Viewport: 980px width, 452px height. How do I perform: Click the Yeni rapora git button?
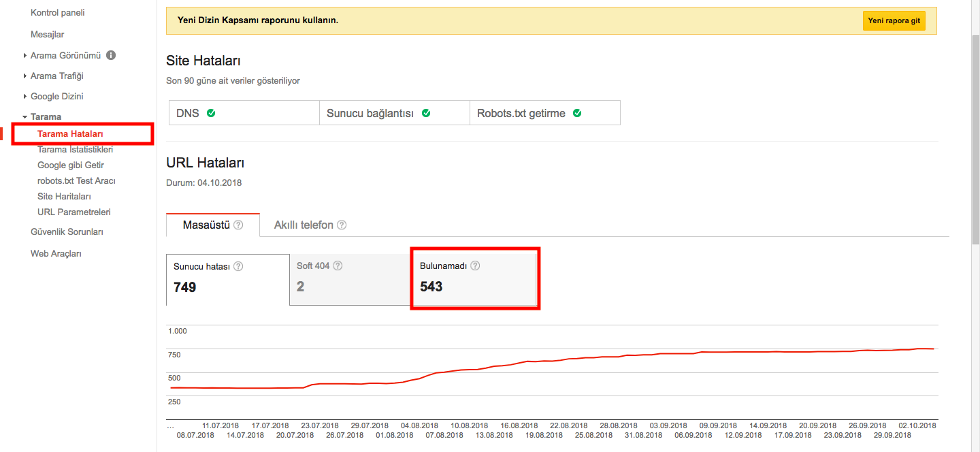point(894,20)
